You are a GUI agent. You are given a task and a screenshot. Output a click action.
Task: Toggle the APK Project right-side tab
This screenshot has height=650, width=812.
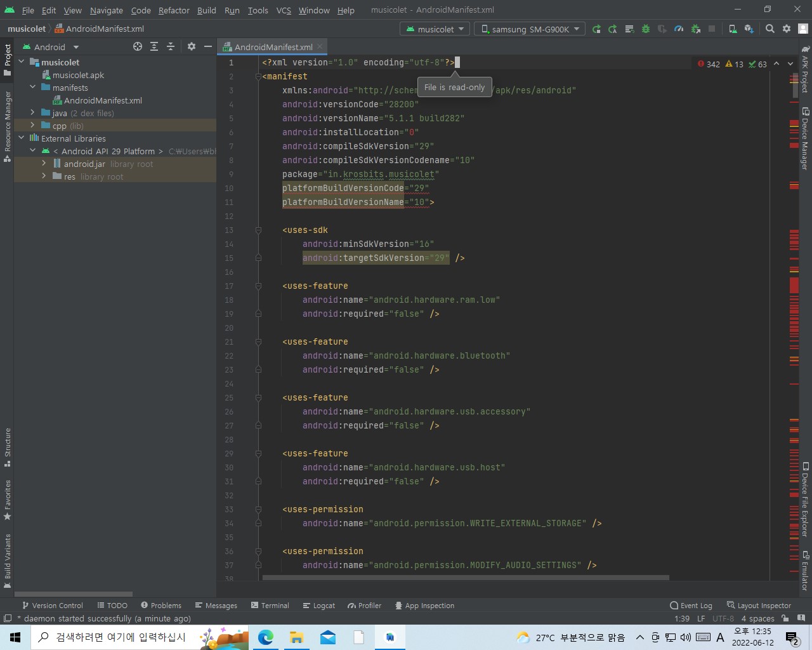[805, 69]
